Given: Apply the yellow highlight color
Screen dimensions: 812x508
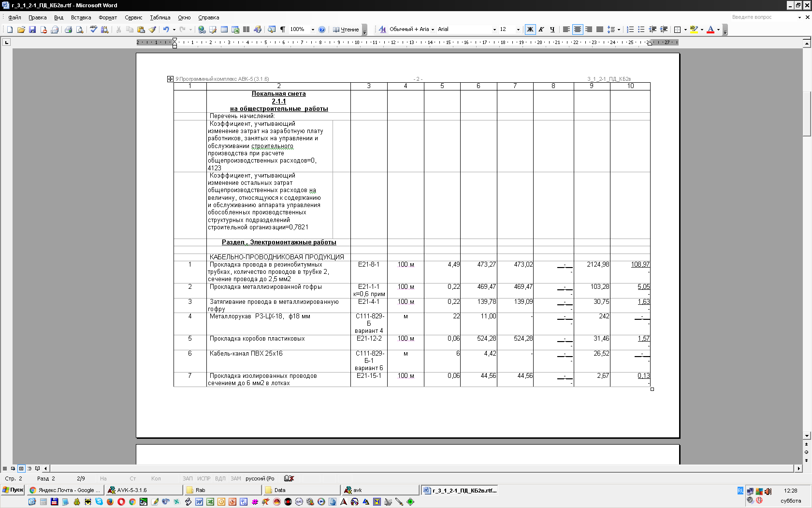Looking at the screenshot, I should pyautogui.click(x=694, y=30).
